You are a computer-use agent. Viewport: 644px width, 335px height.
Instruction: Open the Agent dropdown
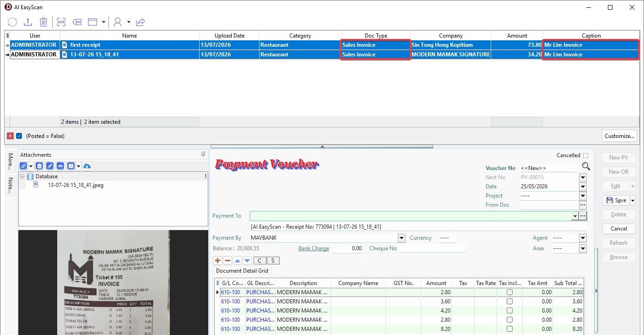pyautogui.click(x=583, y=238)
